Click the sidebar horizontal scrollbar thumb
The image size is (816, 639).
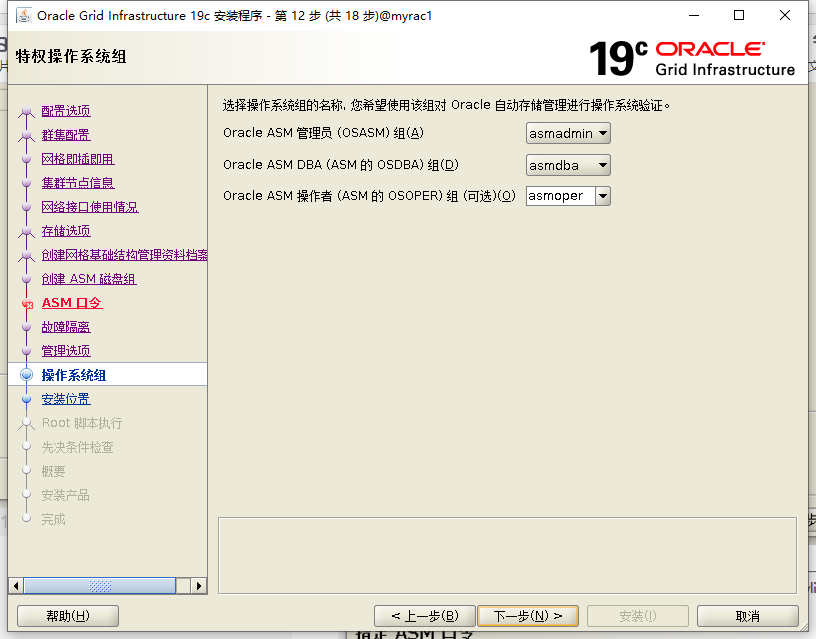coord(100,586)
